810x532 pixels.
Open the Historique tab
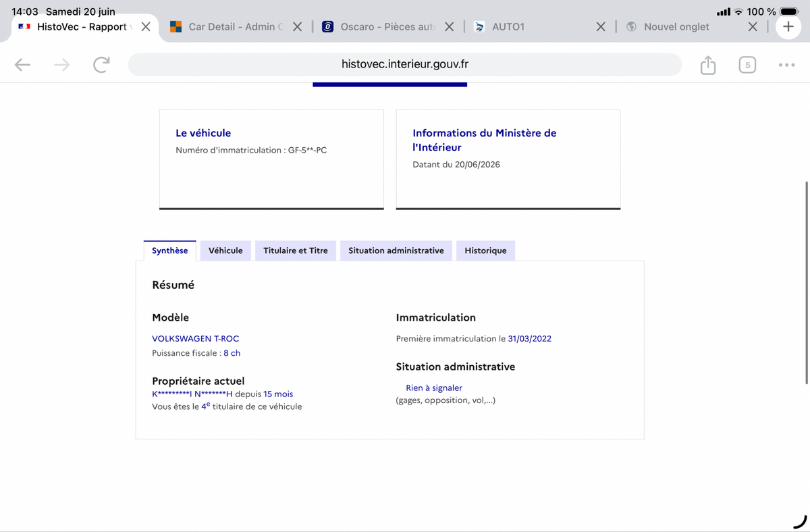pos(485,250)
